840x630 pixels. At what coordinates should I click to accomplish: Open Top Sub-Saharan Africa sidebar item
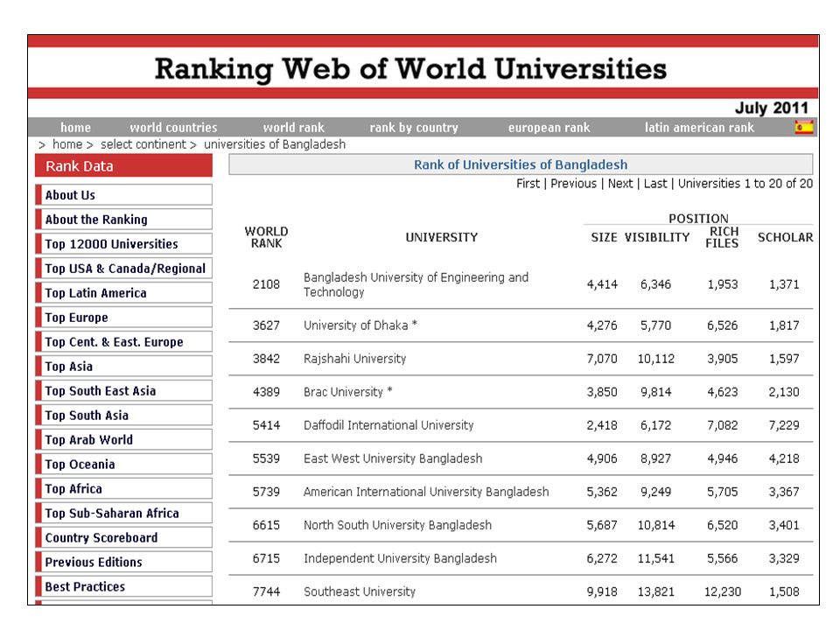[x=123, y=514]
